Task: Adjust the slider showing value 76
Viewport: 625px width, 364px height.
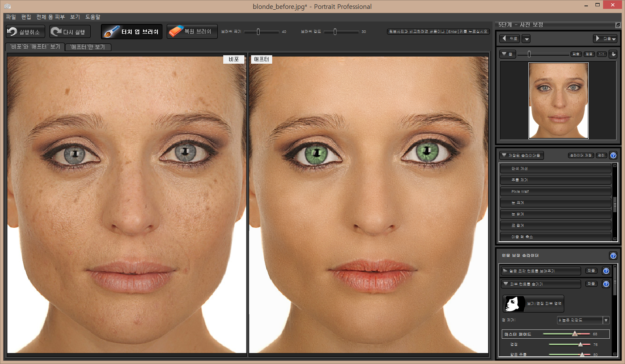Action: (x=580, y=345)
